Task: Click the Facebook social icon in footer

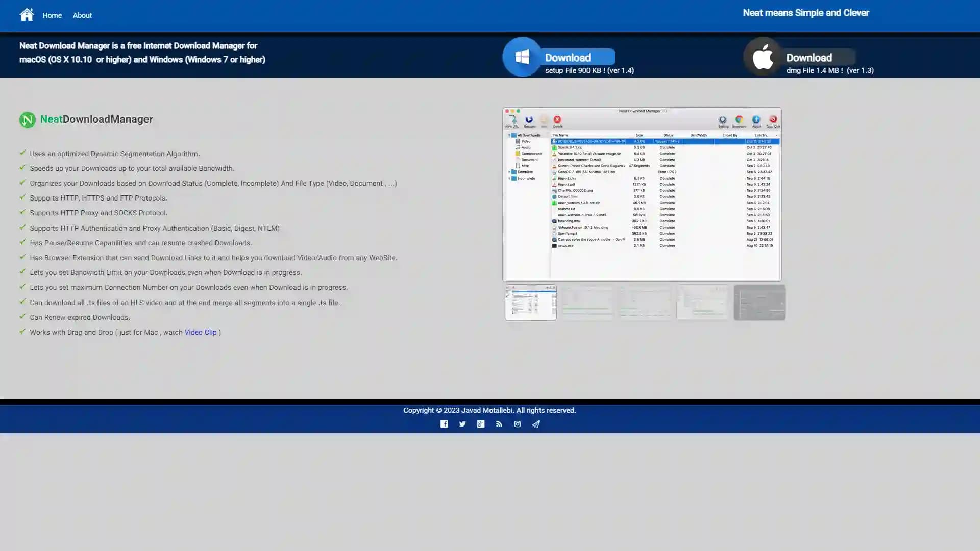Action: 444,424
